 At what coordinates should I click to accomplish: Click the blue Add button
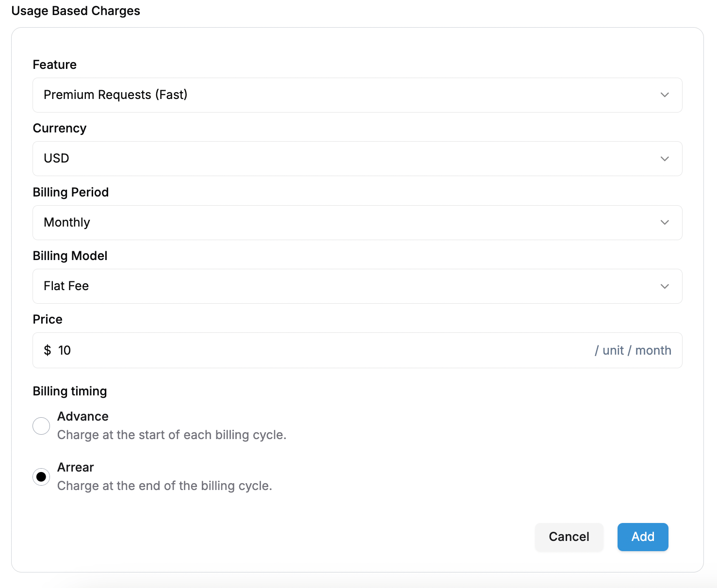click(x=643, y=537)
